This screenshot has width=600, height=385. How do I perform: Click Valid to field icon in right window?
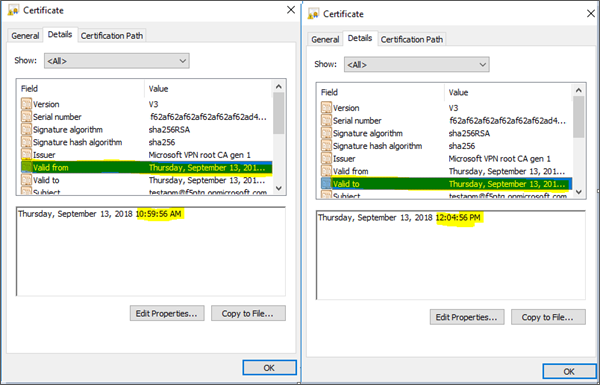[x=326, y=184]
